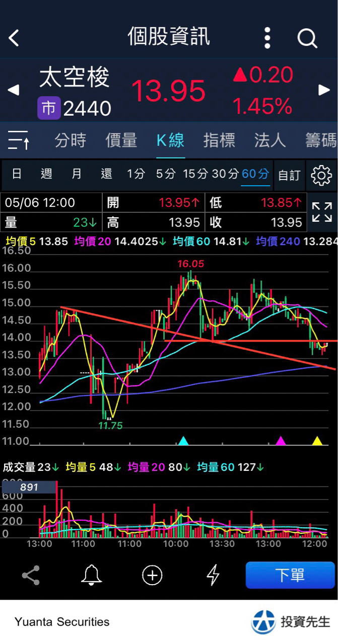The height and width of the screenshot is (644, 338).
Task: Share this stock chart
Action: click(x=31, y=575)
